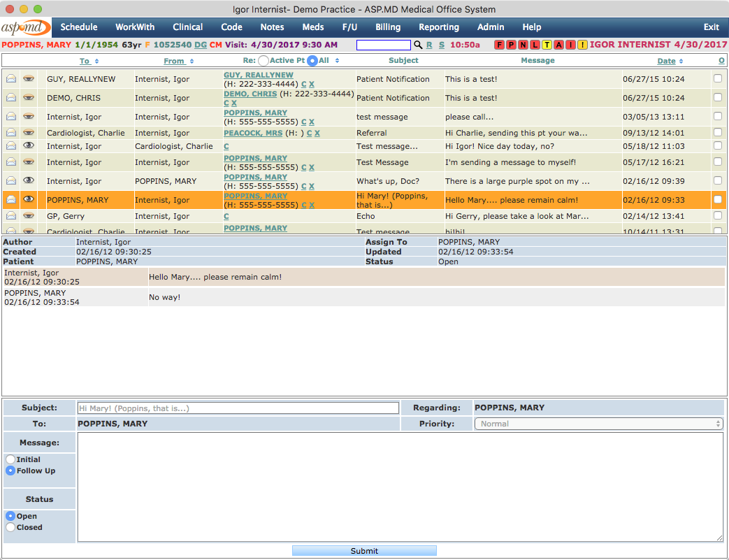729x560 pixels.
Task: Set status to Closed
Action: pos(10,527)
